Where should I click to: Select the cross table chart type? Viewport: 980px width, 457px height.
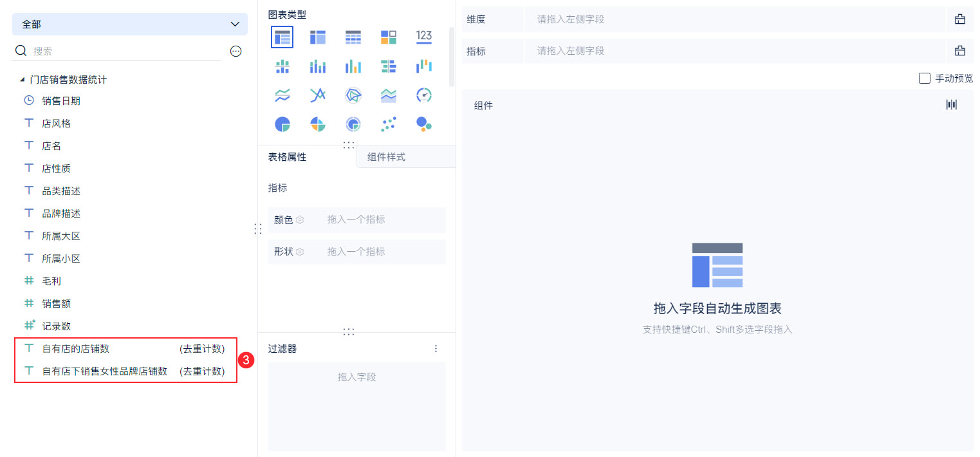click(318, 37)
